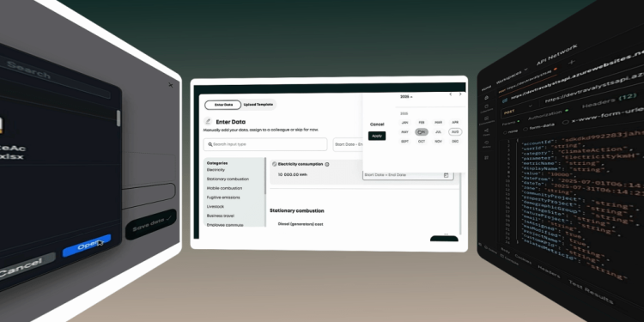Select DEC in the month picker
Viewport: 644px width, 322px height.
pyautogui.click(x=455, y=142)
